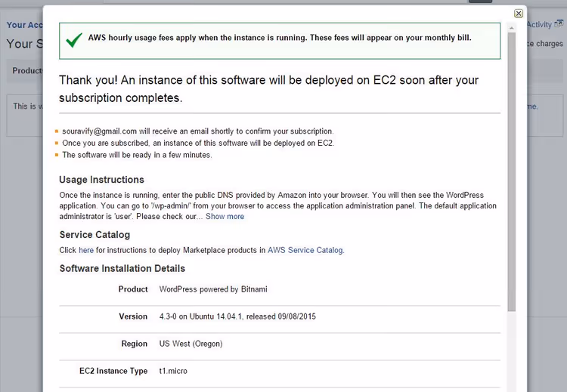Open the Activity external link icon behind dialog
567x392 pixels.
tap(559, 24)
